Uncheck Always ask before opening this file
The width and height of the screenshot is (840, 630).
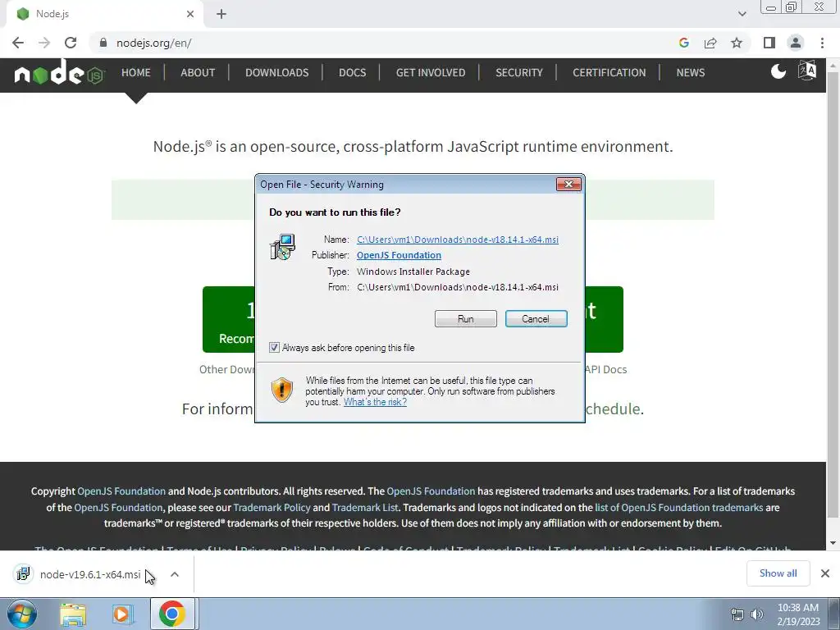tap(274, 347)
